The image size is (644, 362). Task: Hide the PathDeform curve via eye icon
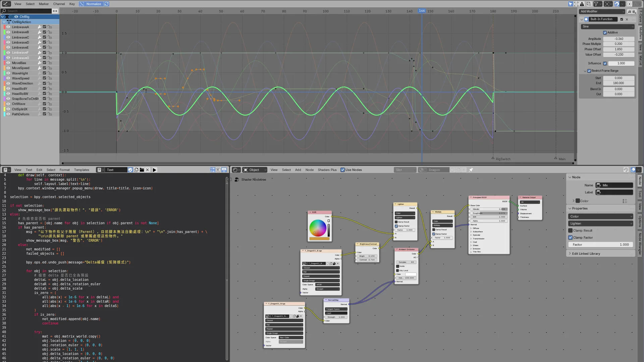click(8, 114)
